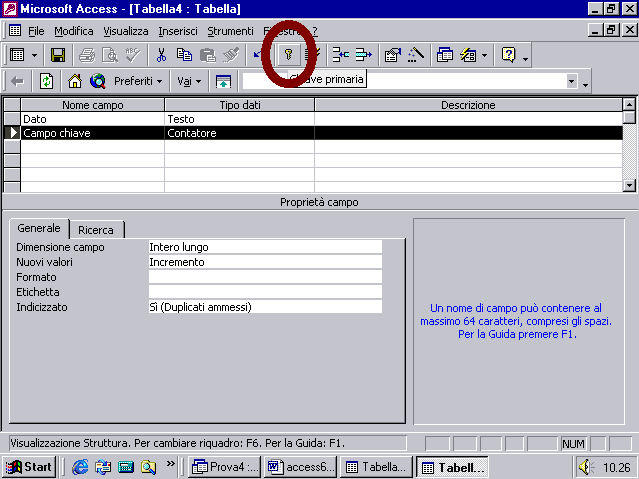Image resolution: width=639 pixels, height=479 pixels.
Task: Click the Campo chiave field name
Action: tap(93, 133)
